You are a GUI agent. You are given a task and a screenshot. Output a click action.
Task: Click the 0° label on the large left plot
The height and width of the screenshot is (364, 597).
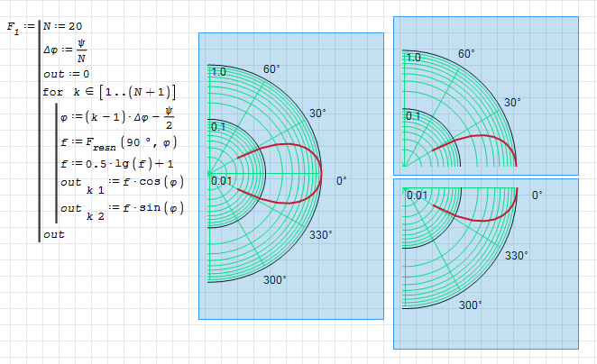342,181
